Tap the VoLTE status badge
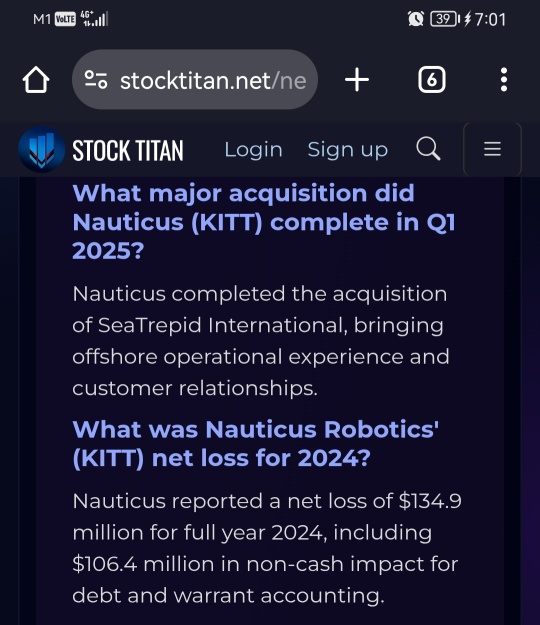The width and height of the screenshot is (540, 625). click(x=65, y=19)
